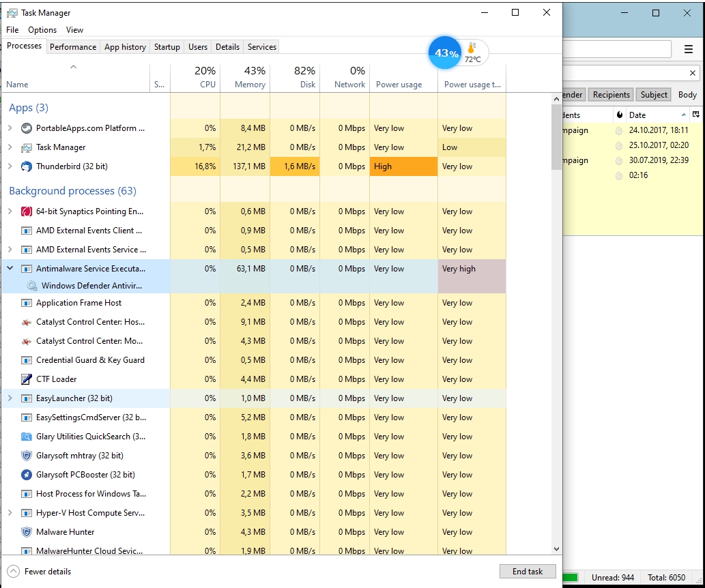Screen dimensions: 705x588
Task: Click the process list scrollbar thumb
Action: click(556, 137)
